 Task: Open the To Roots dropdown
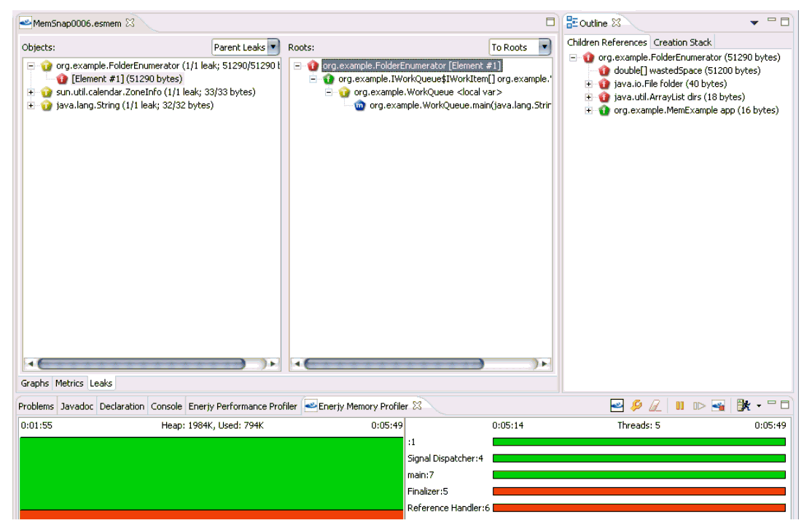(x=544, y=47)
